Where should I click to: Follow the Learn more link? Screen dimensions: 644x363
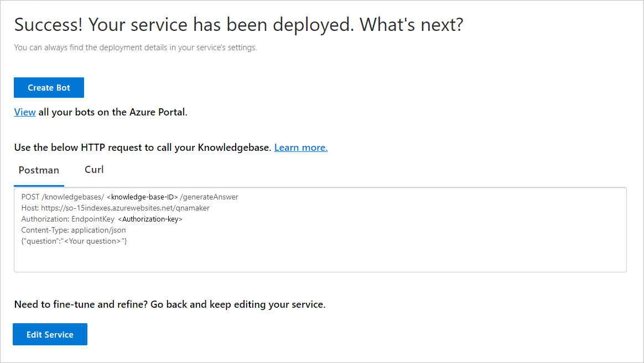[x=300, y=148]
